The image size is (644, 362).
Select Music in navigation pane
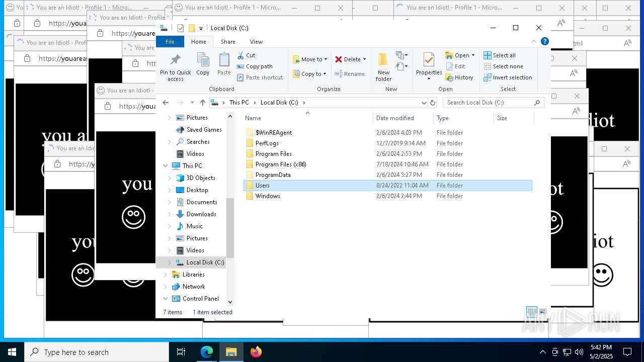click(194, 226)
